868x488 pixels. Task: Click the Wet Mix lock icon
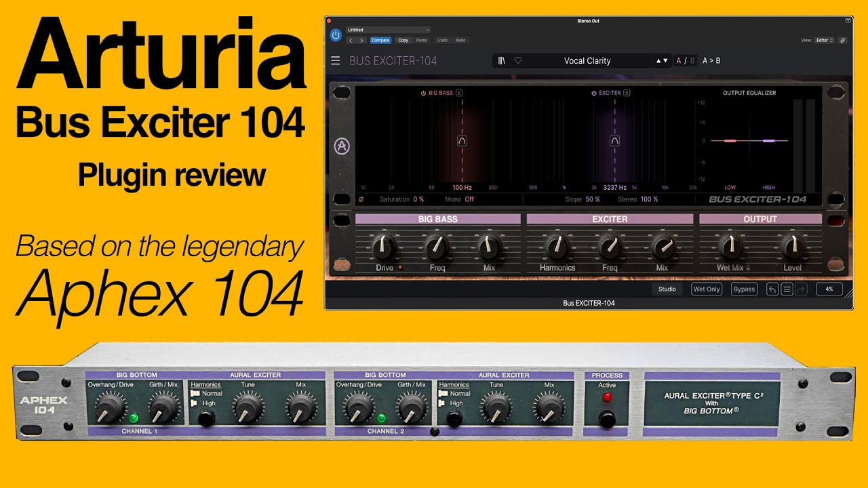pyautogui.click(x=749, y=268)
